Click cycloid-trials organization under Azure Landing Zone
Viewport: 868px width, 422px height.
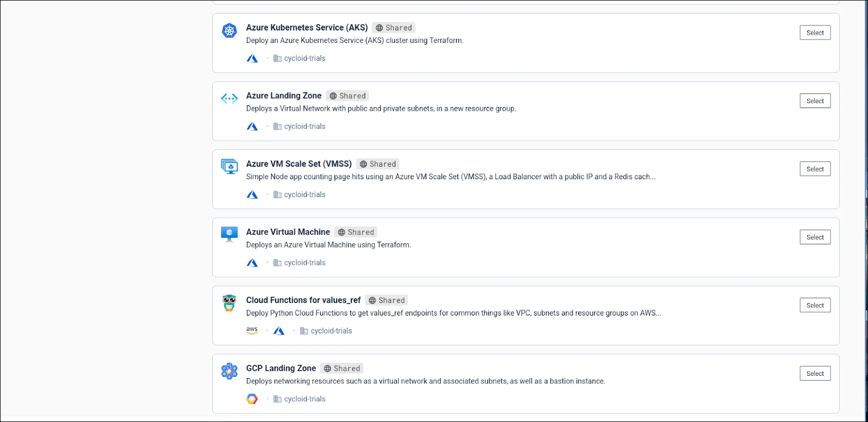point(304,127)
